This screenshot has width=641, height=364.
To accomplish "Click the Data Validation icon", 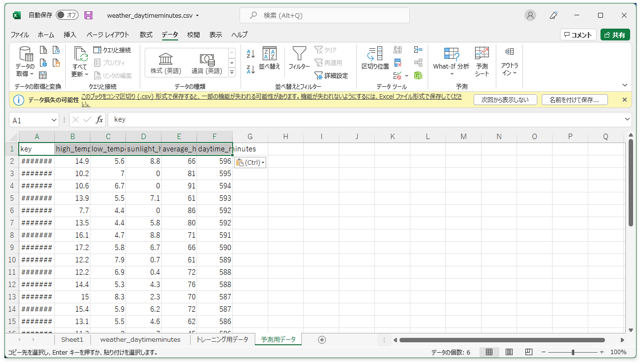I will point(398,75).
